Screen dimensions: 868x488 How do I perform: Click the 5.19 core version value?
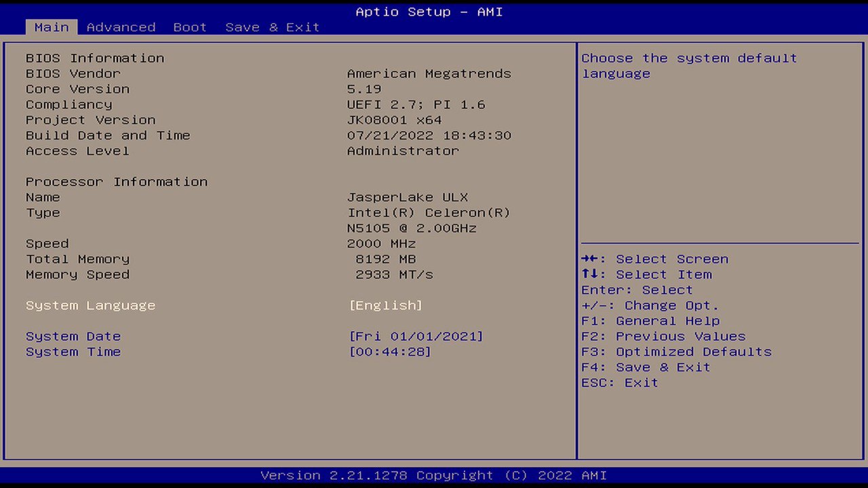[x=364, y=89]
